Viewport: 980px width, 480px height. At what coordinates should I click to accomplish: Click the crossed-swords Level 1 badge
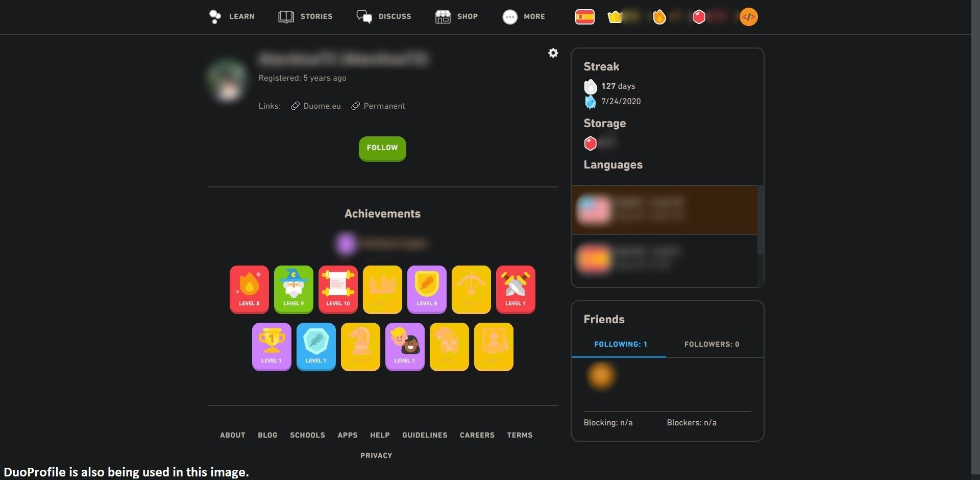click(516, 289)
